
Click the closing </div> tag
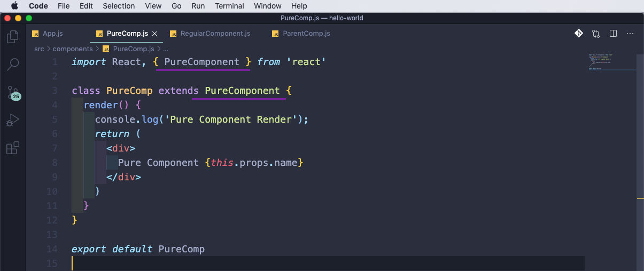pyautogui.click(x=123, y=177)
